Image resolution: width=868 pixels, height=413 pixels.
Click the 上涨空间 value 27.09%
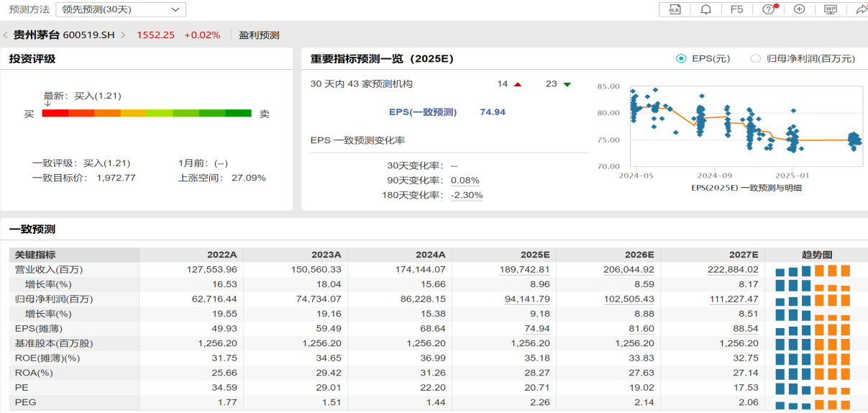tap(249, 178)
